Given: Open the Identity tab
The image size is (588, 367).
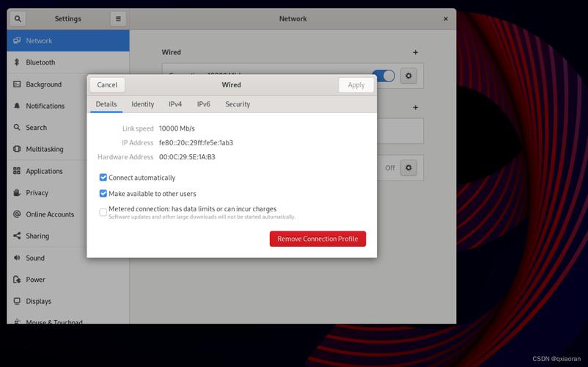Looking at the screenshot, I should (x=142, y=104).
